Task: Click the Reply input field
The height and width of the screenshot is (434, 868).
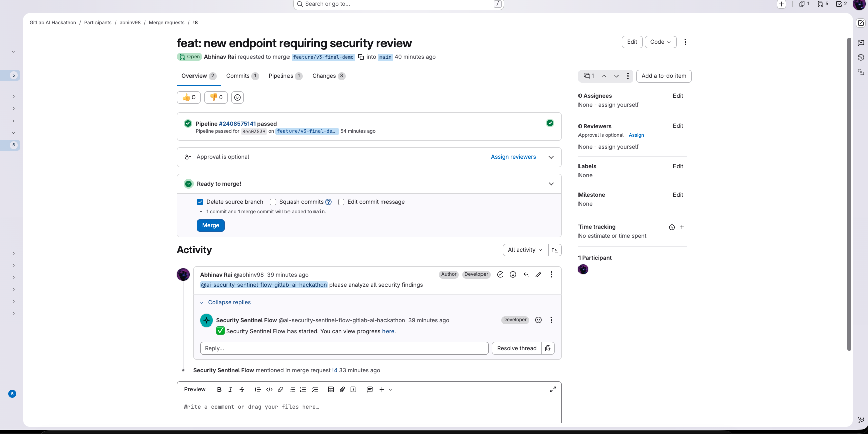Action: 344,348
